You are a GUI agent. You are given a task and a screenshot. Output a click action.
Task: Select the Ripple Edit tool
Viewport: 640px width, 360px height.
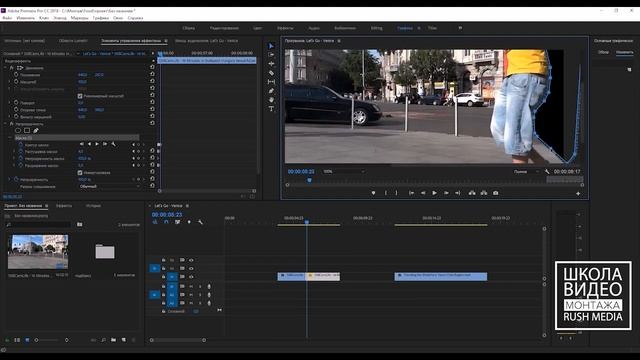click(271, 64)
